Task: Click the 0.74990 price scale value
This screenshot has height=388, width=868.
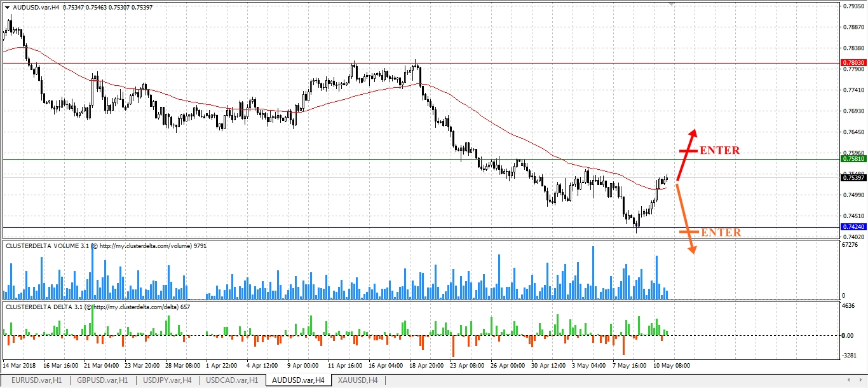Action: [853, 195]
